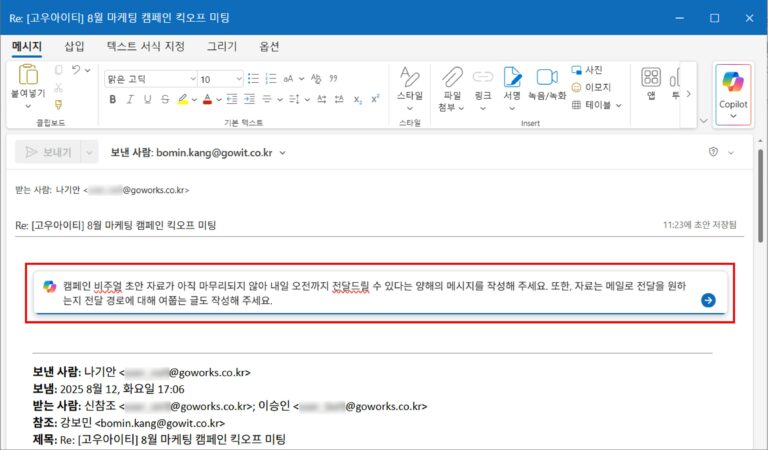
Task: Click the 보내기 send button
Action: pyautogui.click(x=48, y=152)
